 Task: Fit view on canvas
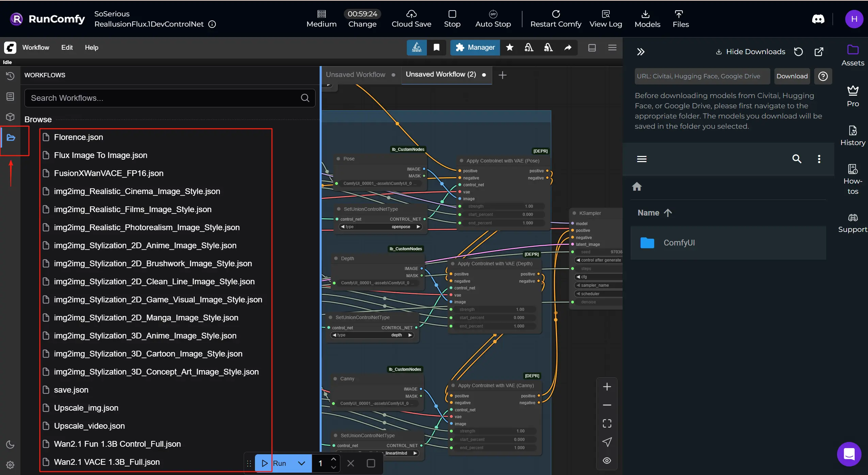[607, 424]
